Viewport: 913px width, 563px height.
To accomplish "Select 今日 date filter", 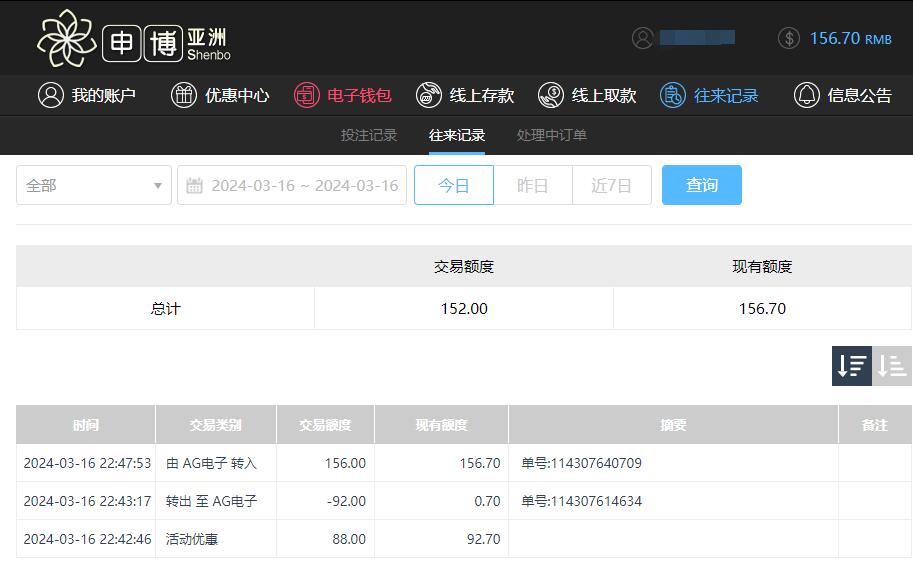I will 454,185.
